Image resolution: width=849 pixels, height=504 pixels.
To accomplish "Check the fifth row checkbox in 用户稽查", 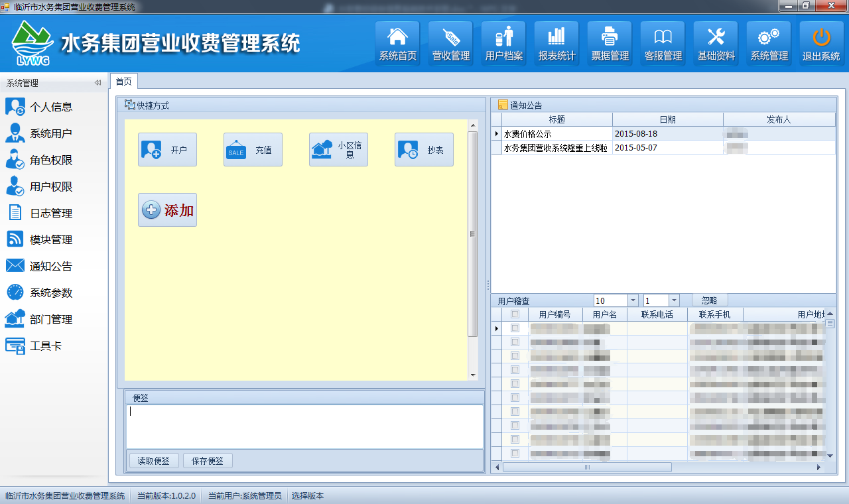I will coord(515,384).
